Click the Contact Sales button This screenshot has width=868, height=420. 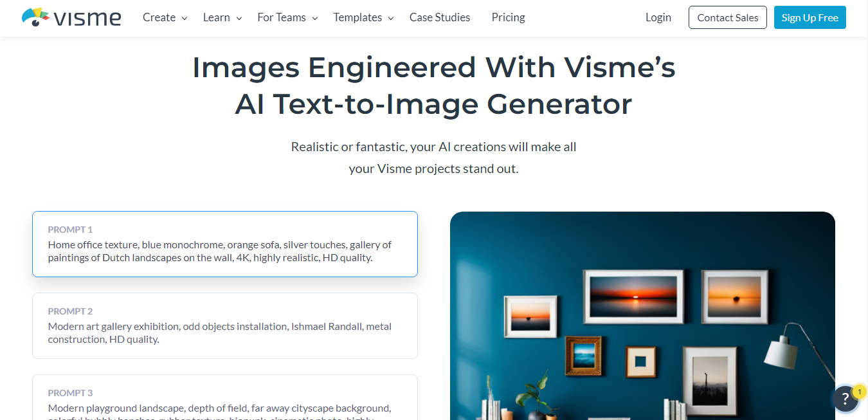coord(728,17)
